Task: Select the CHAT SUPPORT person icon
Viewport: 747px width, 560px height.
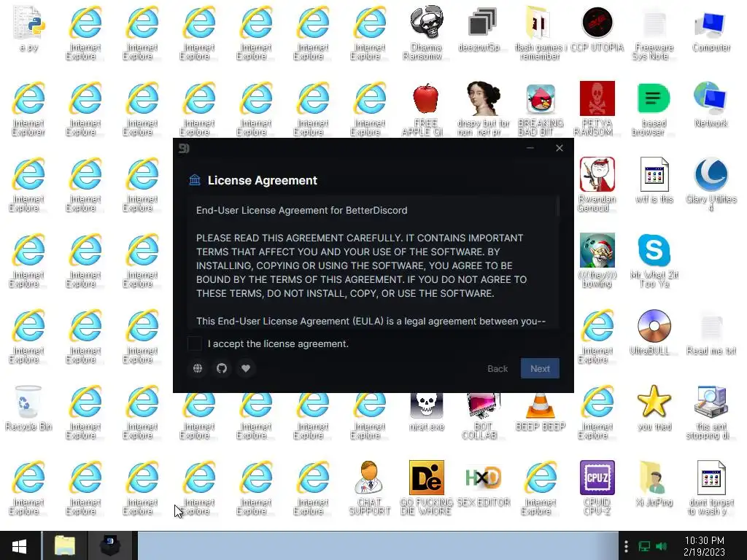Action: pyautogui.click(x=369, y=488)
